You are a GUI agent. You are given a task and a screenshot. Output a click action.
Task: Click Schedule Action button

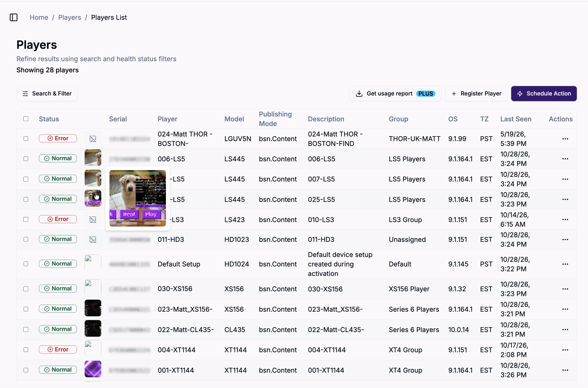[544, 94]
